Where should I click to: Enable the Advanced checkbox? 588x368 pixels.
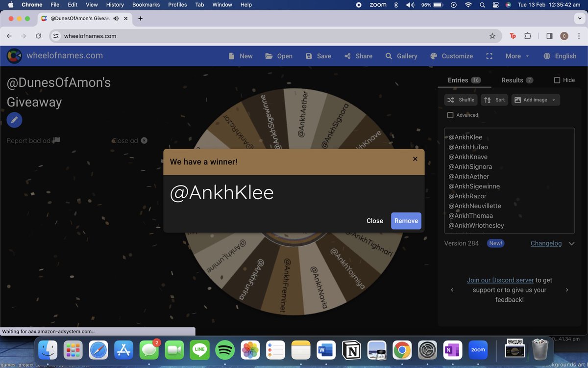pyautogui.click(x=450, y=115)
